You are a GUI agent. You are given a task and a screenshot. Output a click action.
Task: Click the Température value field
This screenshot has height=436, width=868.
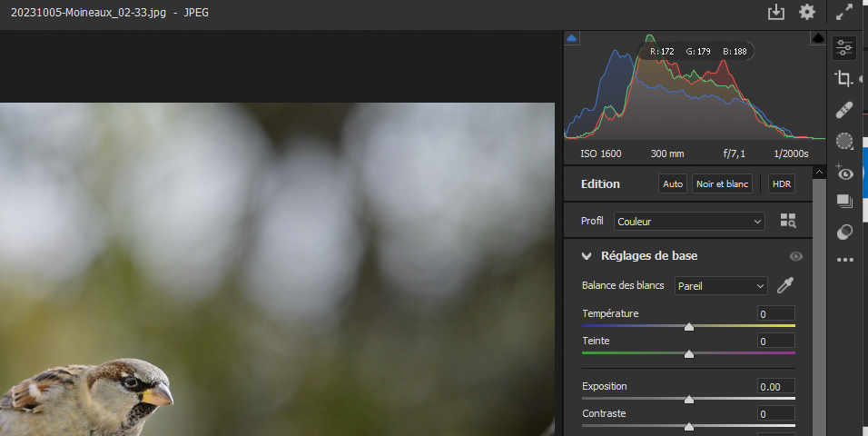tap(776, 314)
